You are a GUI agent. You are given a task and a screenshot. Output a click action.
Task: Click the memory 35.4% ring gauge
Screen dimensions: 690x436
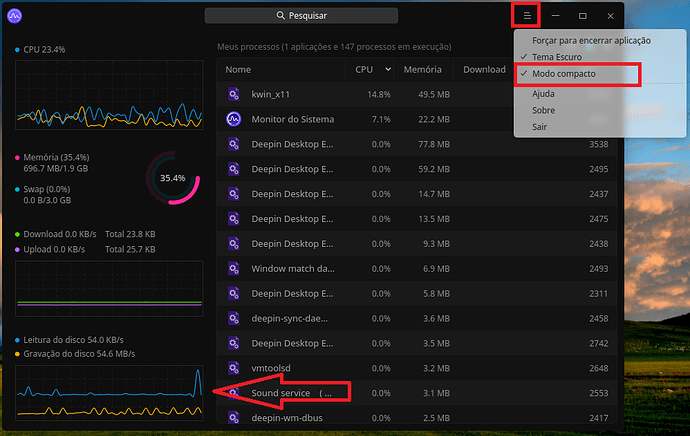[173, 178]
